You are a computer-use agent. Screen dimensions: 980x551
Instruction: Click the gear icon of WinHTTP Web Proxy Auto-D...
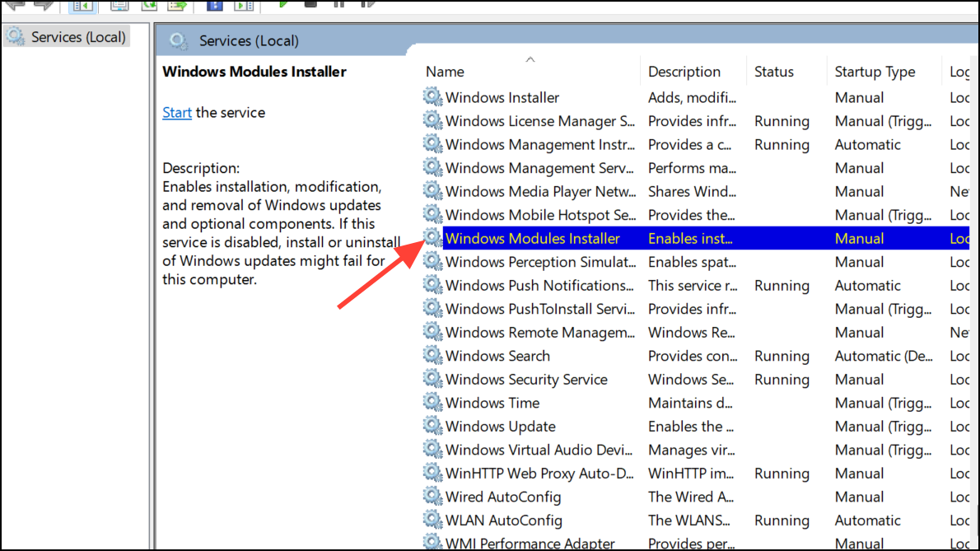tap(432, 473)
